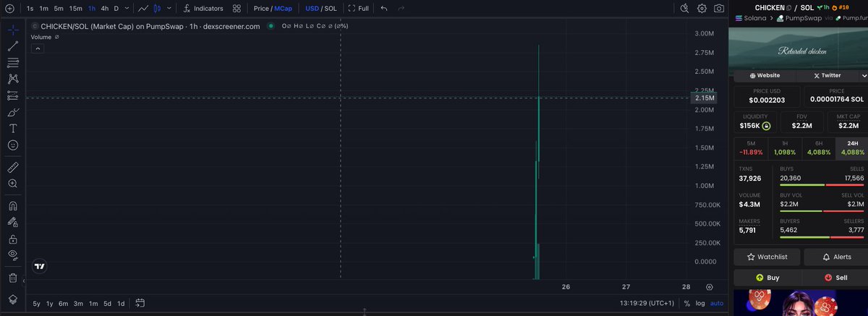Switch chart to Price mode
Image resolution: width=868 pixels, height=316 pixels.
pyautogui.click(x=261, y=8)
